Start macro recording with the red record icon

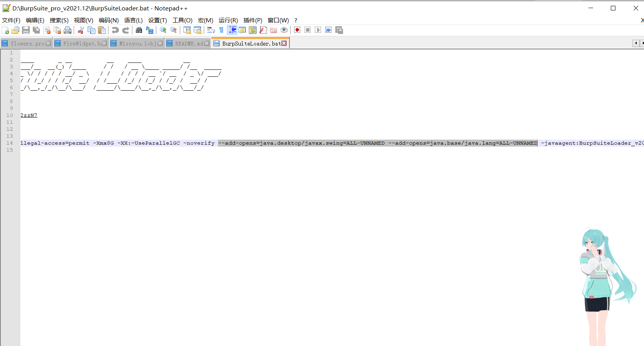pos(297,30)
